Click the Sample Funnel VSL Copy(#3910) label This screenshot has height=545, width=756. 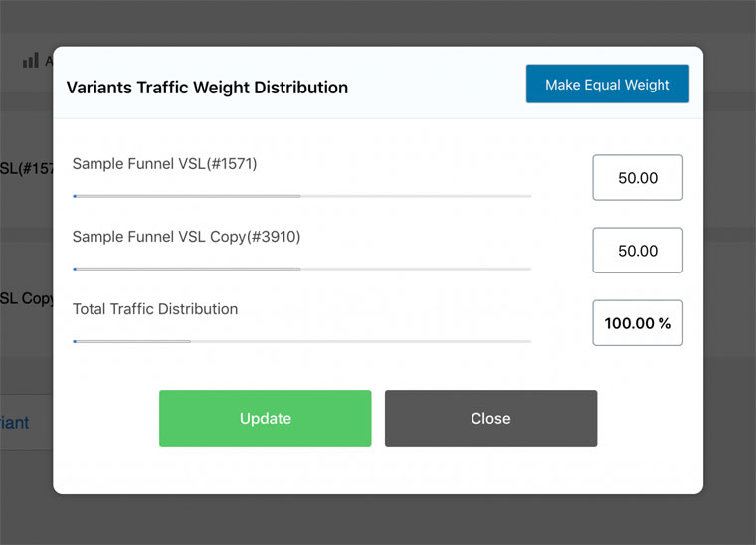186,237
